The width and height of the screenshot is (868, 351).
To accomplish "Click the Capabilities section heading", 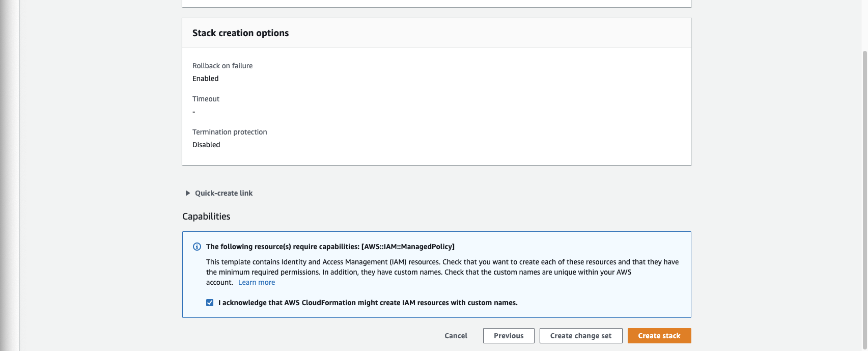I will click(x=206, y=217).
